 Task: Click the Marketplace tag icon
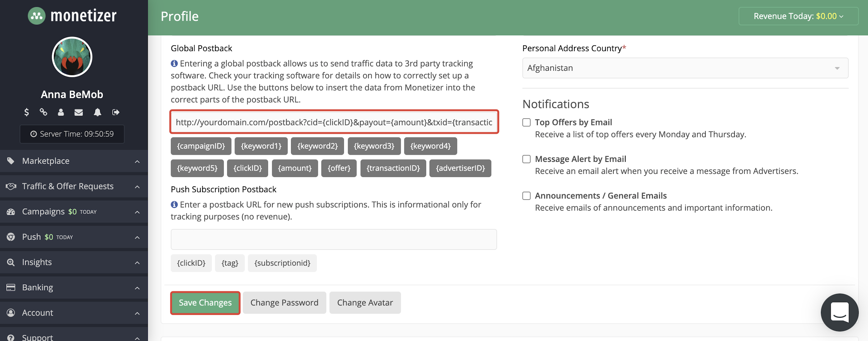tap(11, 161)
